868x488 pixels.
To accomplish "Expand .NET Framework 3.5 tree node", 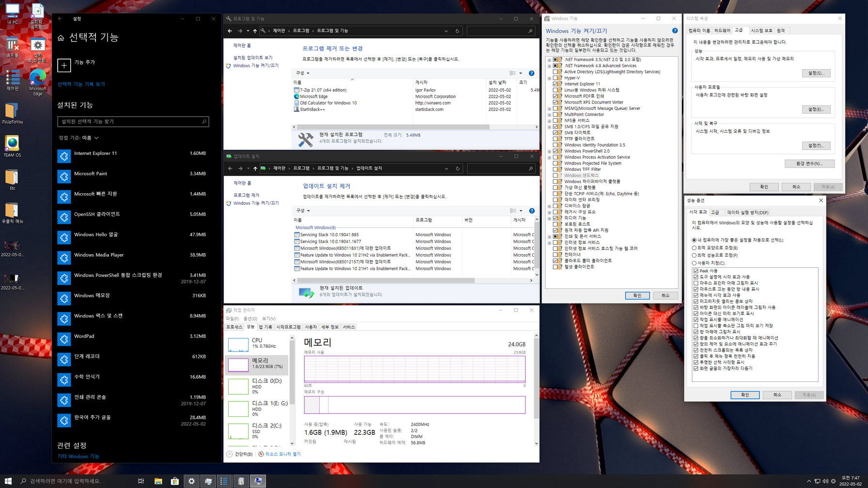I will click(549, 60).
